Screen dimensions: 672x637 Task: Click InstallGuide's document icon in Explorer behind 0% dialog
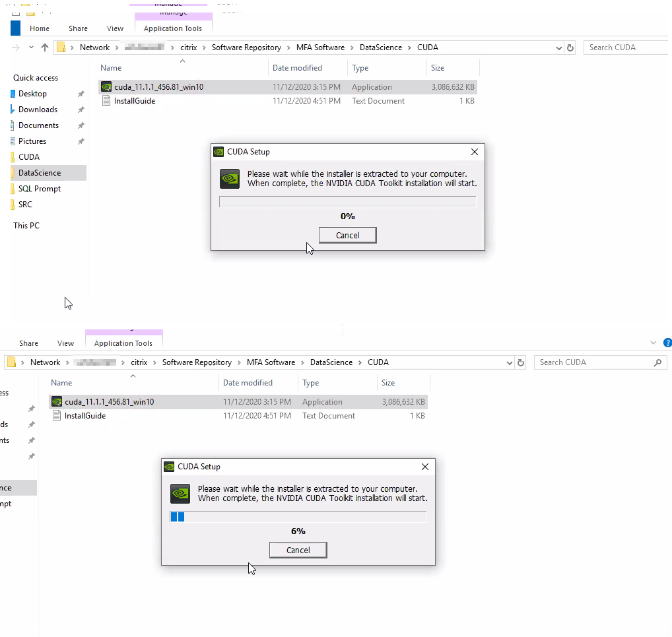pyautogui.click(x=106, y=101)
